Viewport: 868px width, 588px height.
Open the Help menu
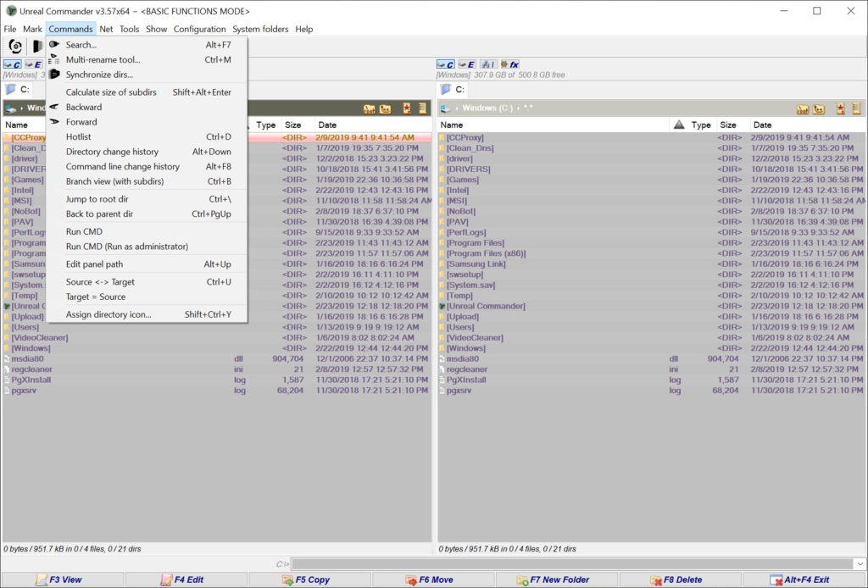(304, 29)
